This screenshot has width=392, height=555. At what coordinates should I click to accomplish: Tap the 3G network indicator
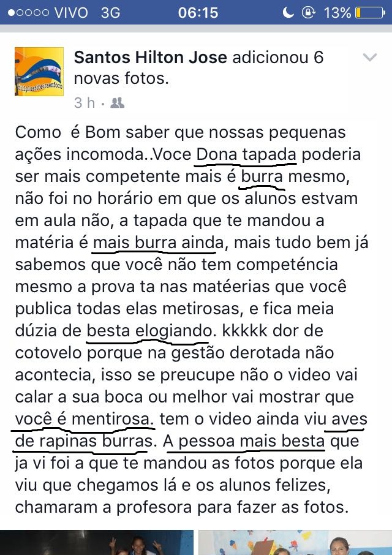pos(110,13)
